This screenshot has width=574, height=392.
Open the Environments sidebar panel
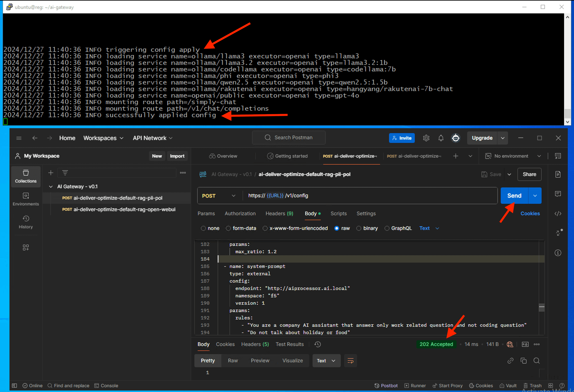tap(26, 199)
